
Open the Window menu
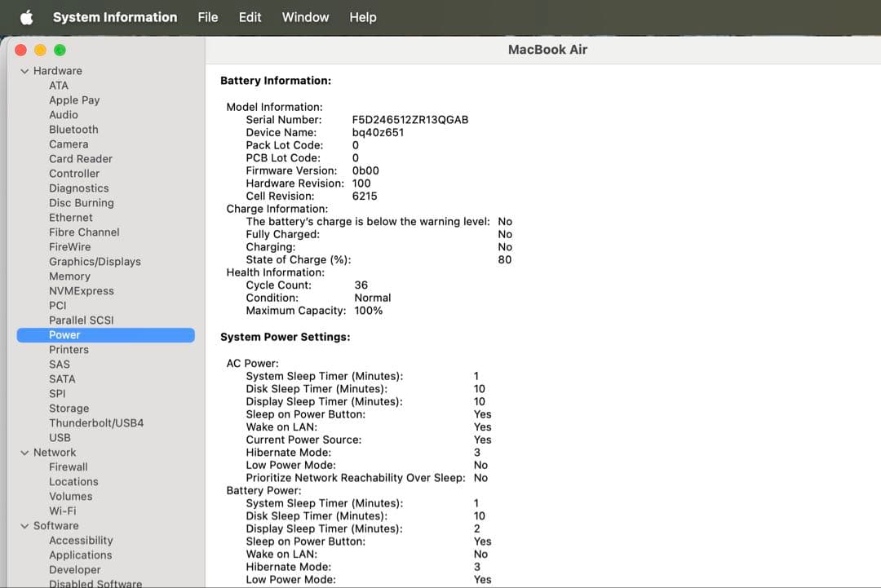(x=305, y=17)
